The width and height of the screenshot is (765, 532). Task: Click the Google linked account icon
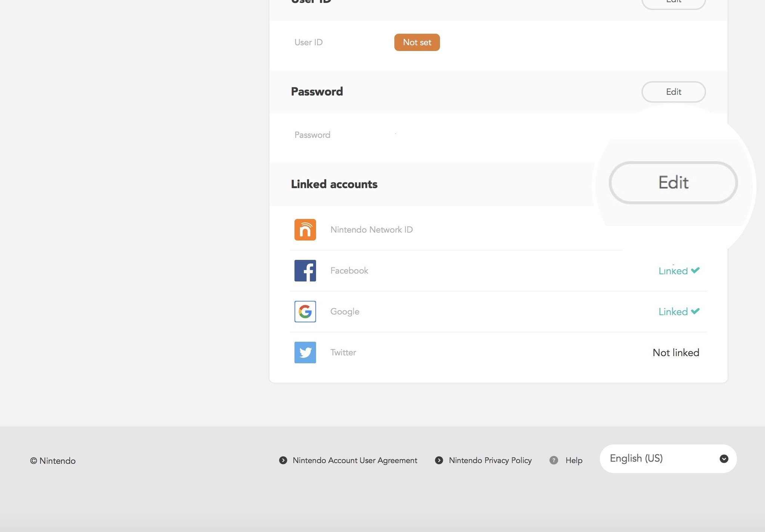point(305,311)
